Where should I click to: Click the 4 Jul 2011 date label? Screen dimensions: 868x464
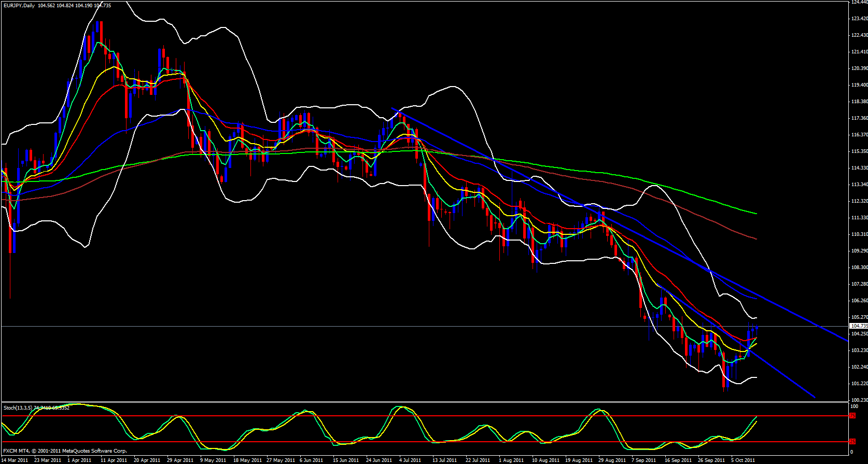pyautogui.click(x=410, y=460)
